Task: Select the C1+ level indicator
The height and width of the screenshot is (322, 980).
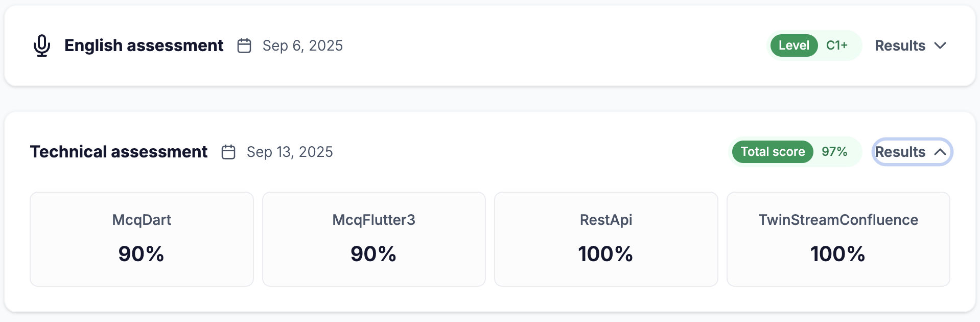Action: pos(836,45)
